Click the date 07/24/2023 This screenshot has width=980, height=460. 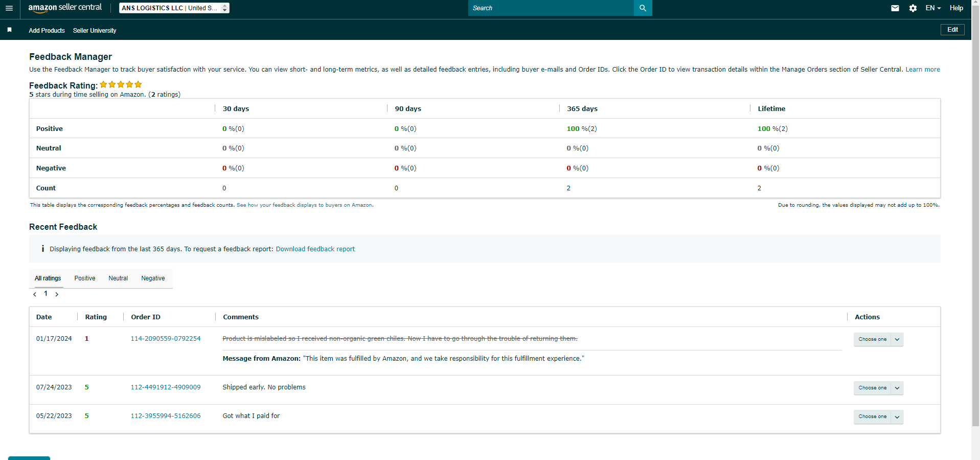pyautogui.click(x=54, y=387)
